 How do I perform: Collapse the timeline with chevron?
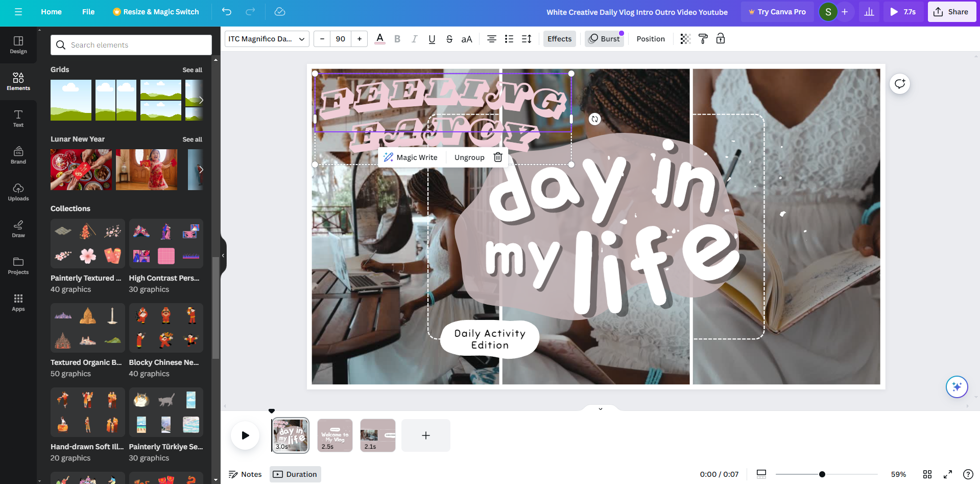601,408
